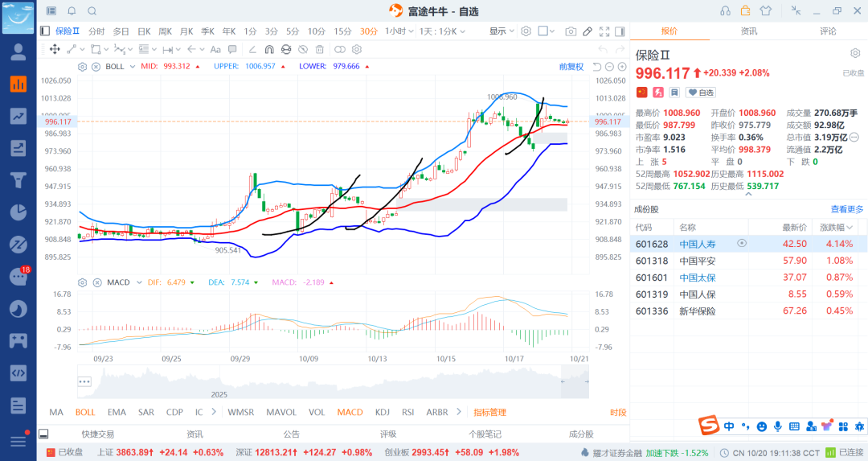
Task: Open the skin theme shirt icon
Action: tap(765, 10)
